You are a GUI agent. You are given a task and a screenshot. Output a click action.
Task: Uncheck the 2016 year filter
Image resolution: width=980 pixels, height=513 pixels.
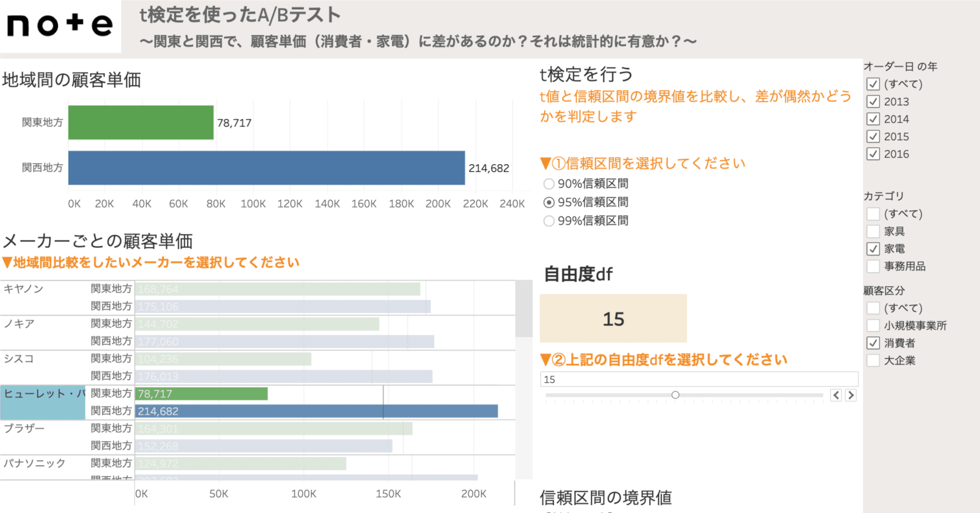874,154
